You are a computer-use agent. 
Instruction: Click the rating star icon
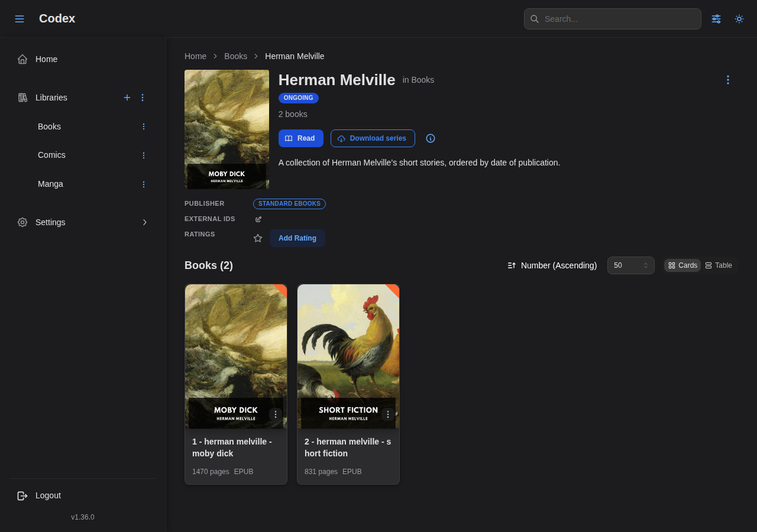coord(258,238)
